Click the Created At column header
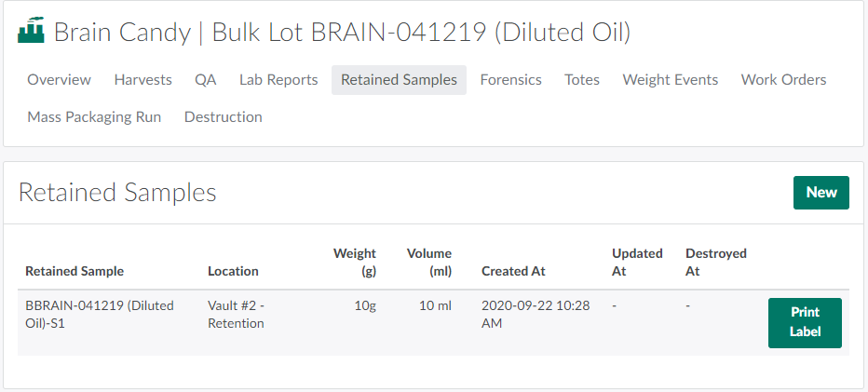Viewport: 868px width, 392px height. pyautogui.click(x=513, y=272)
